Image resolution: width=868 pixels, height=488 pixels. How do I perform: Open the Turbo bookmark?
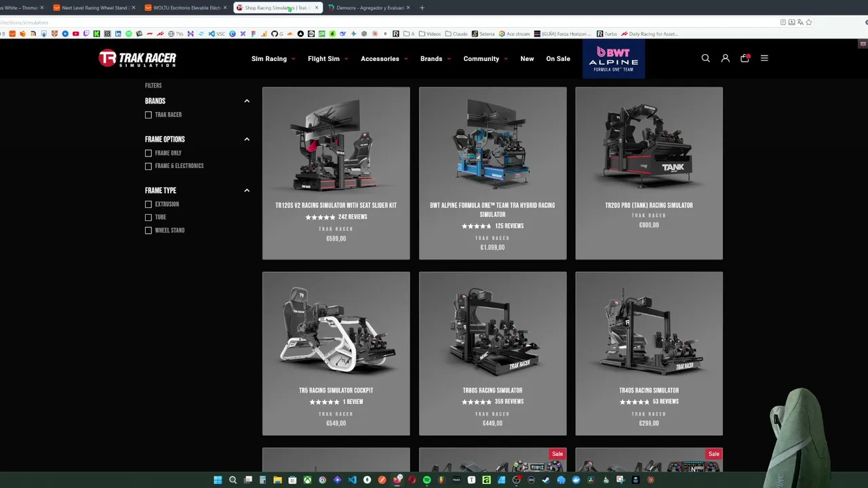tap(607, 34)
